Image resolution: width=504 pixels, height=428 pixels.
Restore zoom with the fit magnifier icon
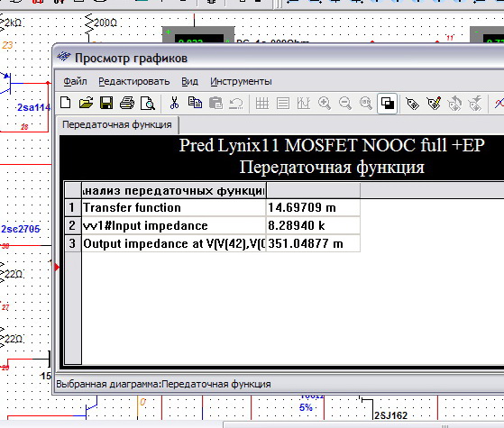(x=366, y=103)
